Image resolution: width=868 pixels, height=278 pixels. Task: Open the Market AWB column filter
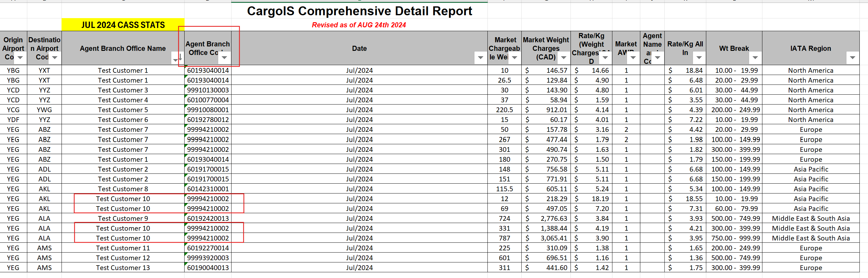633,58
